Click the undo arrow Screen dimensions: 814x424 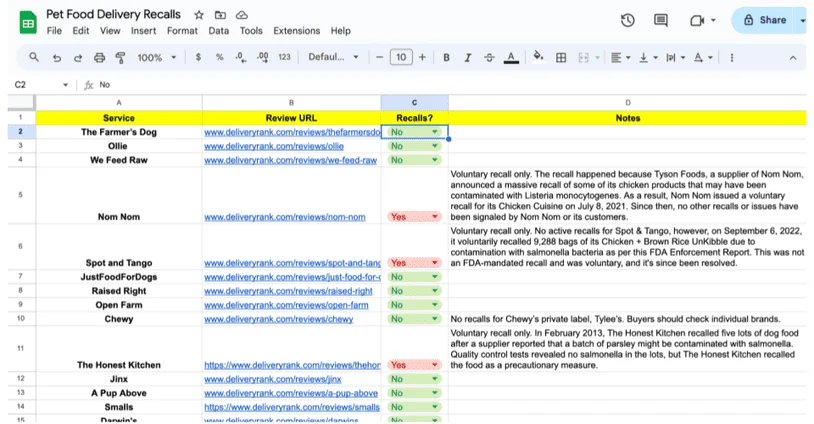(x=57, y=58)
